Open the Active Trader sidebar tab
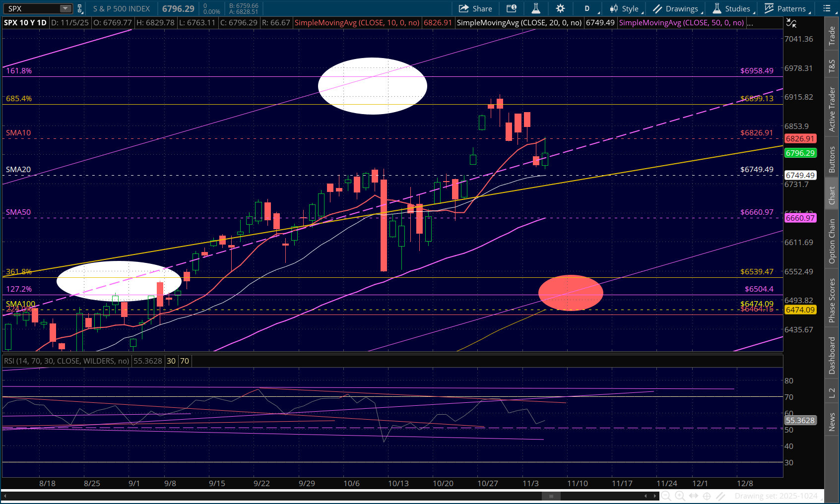Viewport: 840px width, 504px height. [x=832, y=109]
